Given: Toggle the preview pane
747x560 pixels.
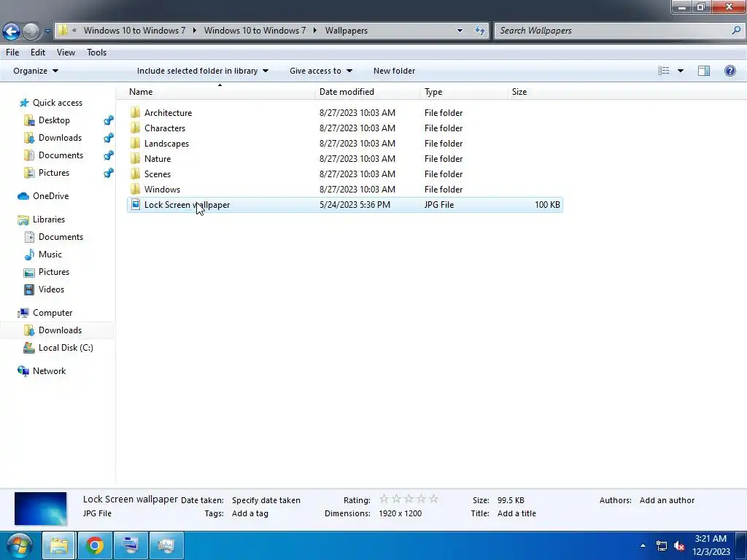Looking at the screenshot, I should click(704, 71).
